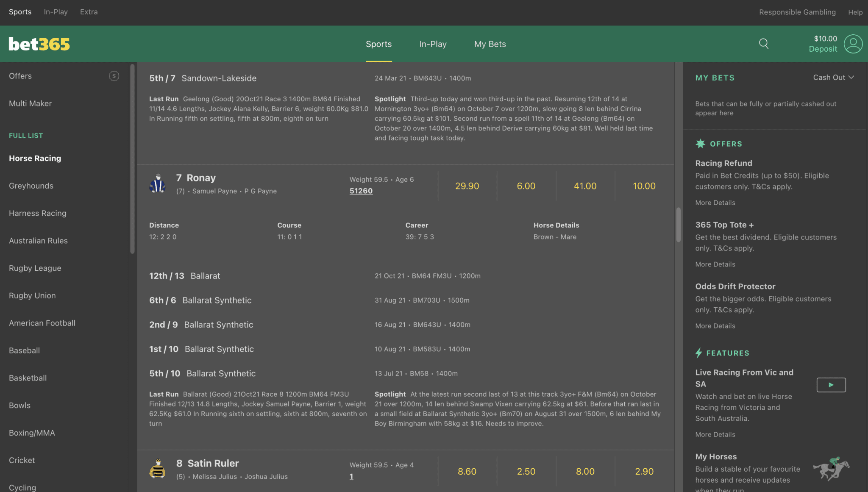Viewport: 868px width, 492px height.
Task: Click the left sidebar scrollbar
Action: (x=132, y=159)
